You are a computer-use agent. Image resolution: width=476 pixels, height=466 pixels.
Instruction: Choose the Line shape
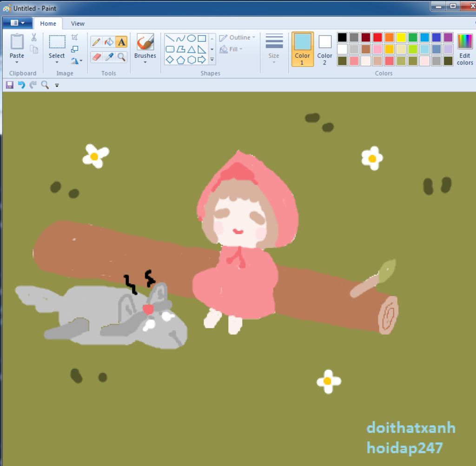[170, 39]
